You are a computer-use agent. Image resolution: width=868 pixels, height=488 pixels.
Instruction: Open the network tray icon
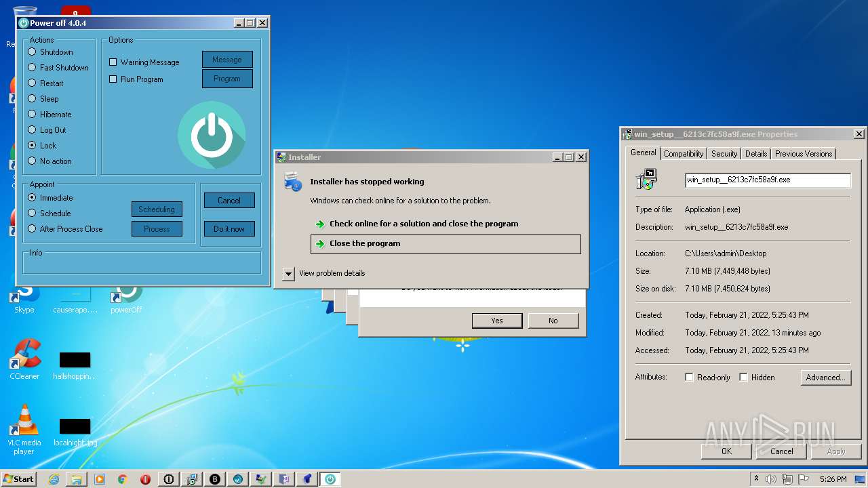(x=788, y=479)
